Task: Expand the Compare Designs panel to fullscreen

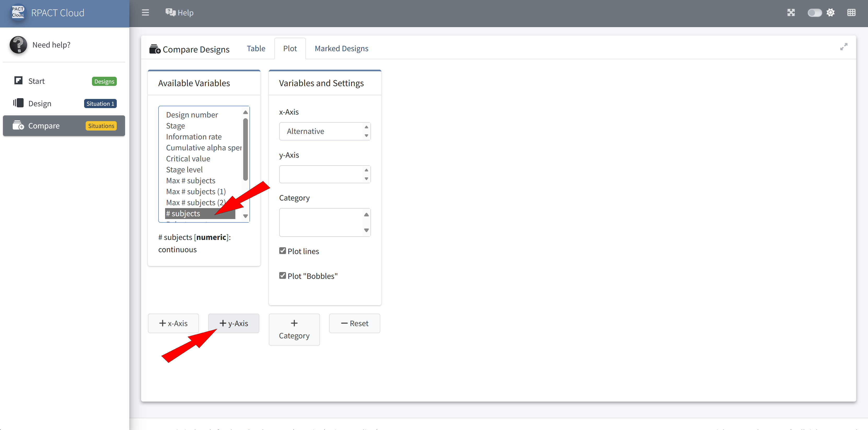Action: pyautogui.click(x=843, y=47)
